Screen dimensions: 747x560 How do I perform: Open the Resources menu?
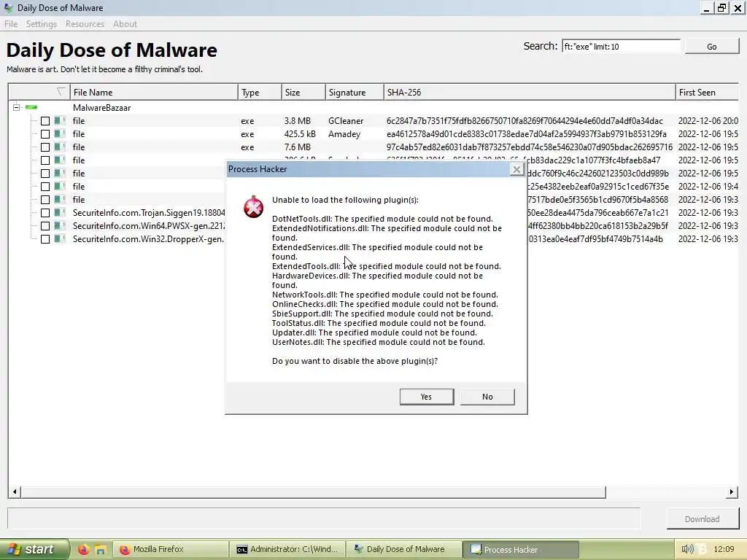pyautogui.click(x=85, y=24)
